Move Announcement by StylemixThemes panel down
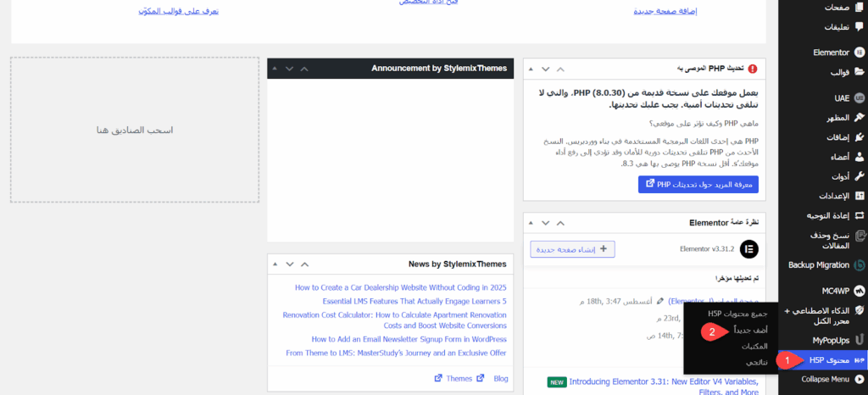 (x=289, y=69)
